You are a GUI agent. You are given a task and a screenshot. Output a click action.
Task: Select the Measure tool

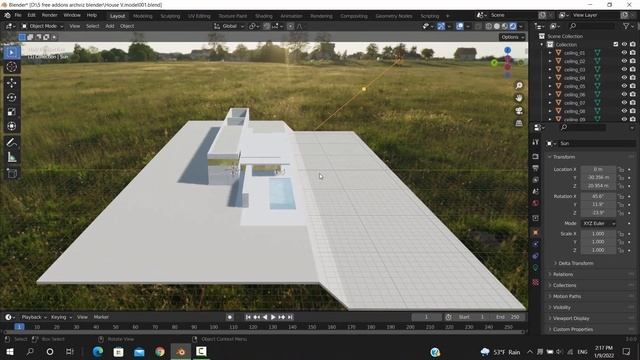pyautogui.click(x=11, y=157)
